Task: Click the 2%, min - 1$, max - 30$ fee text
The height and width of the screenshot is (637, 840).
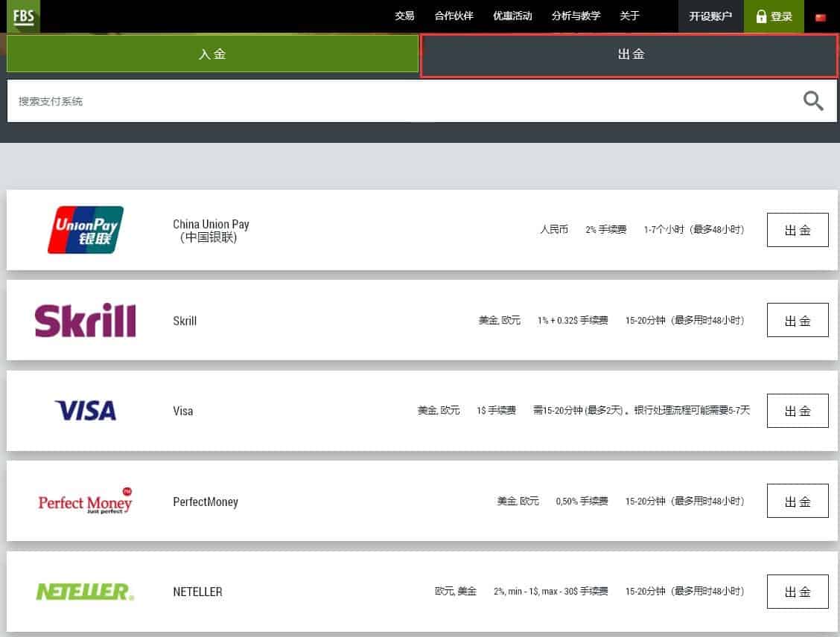Action: coord(551,591)
